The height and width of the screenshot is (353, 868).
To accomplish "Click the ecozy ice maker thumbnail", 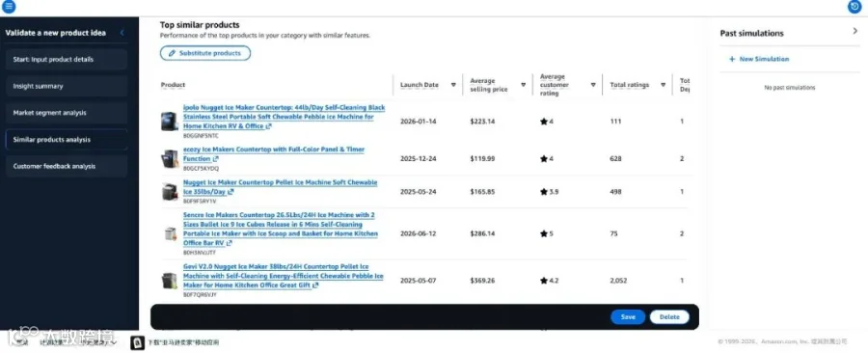I will tap(169, 159).
